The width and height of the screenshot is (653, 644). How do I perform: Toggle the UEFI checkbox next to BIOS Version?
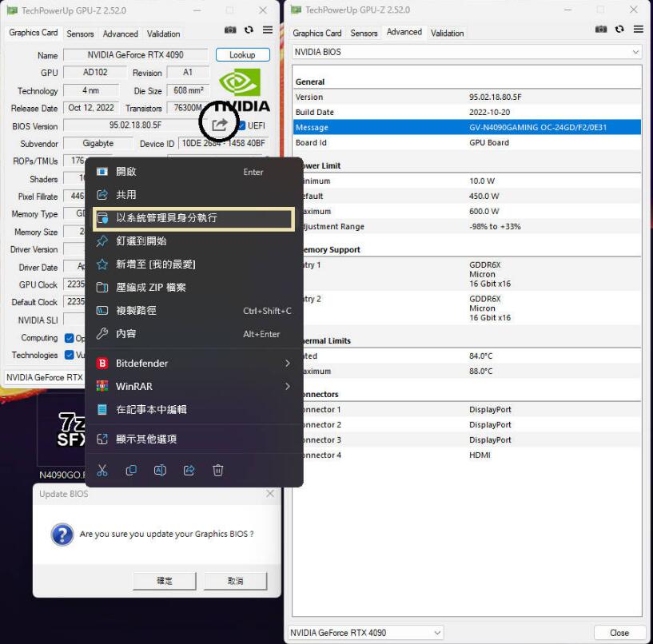tap(244, 125)
